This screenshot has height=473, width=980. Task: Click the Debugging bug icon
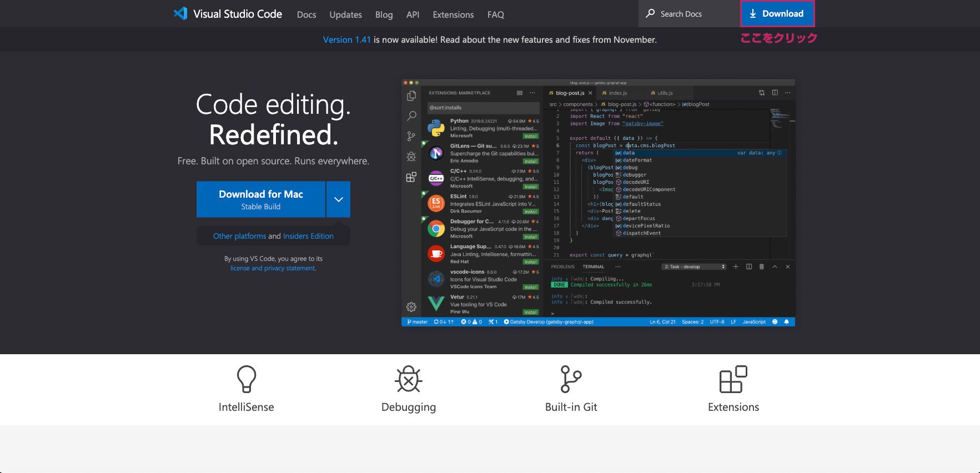(x=409, y=379)
